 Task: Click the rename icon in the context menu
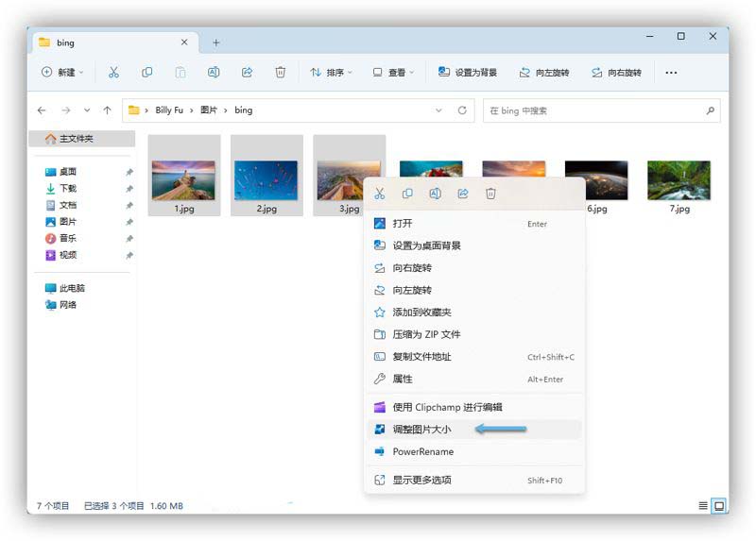point(435,194)
